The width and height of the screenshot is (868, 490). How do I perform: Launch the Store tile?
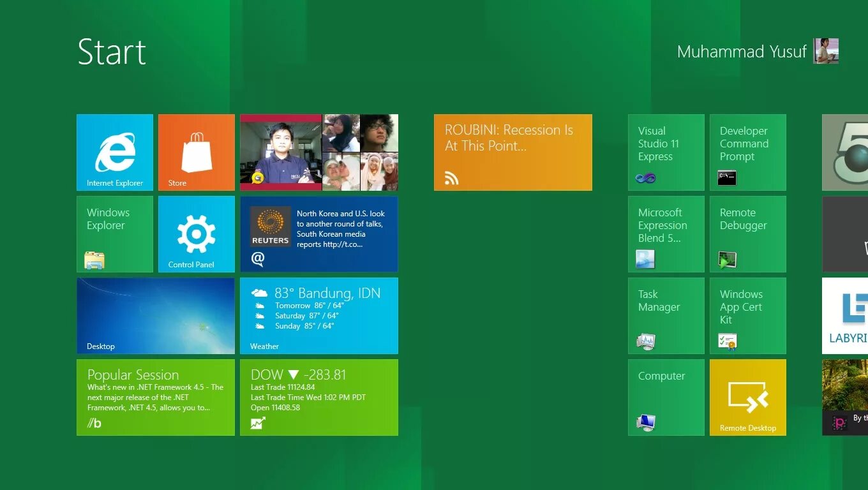tap(197, 152)
